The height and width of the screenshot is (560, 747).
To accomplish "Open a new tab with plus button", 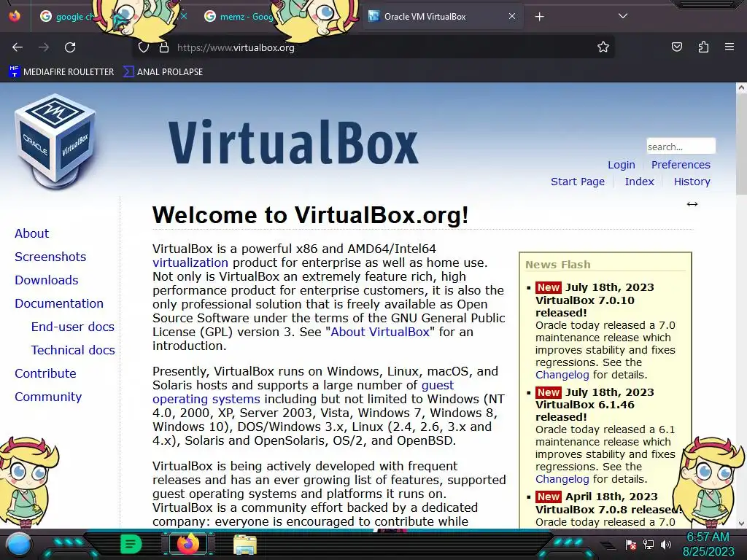I will (539, 17).
